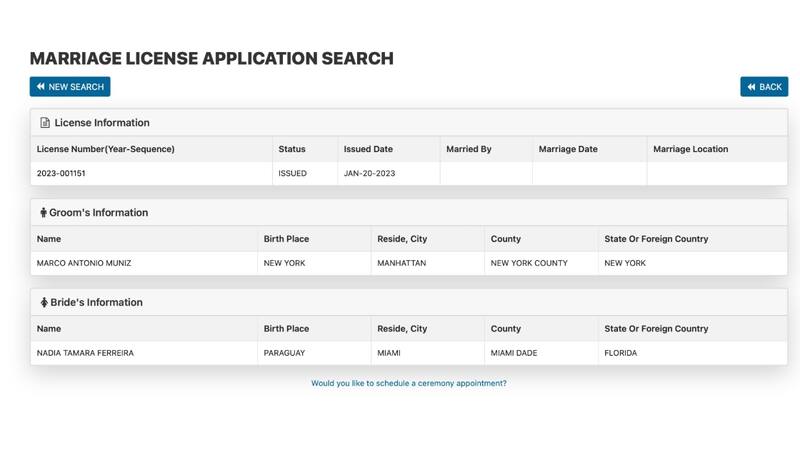Start a New Search
This screenshot has width=800, height=450.
coord(70,87)
